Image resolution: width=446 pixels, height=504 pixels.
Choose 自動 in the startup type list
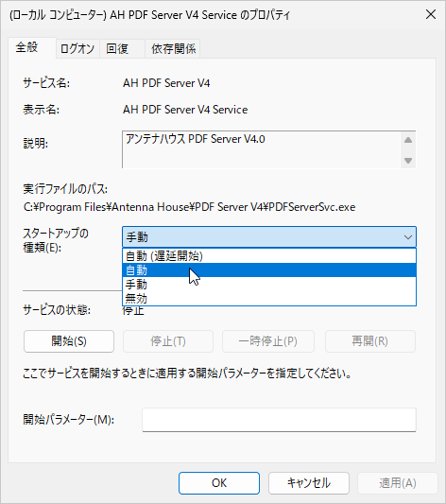[x=269, y=270]
